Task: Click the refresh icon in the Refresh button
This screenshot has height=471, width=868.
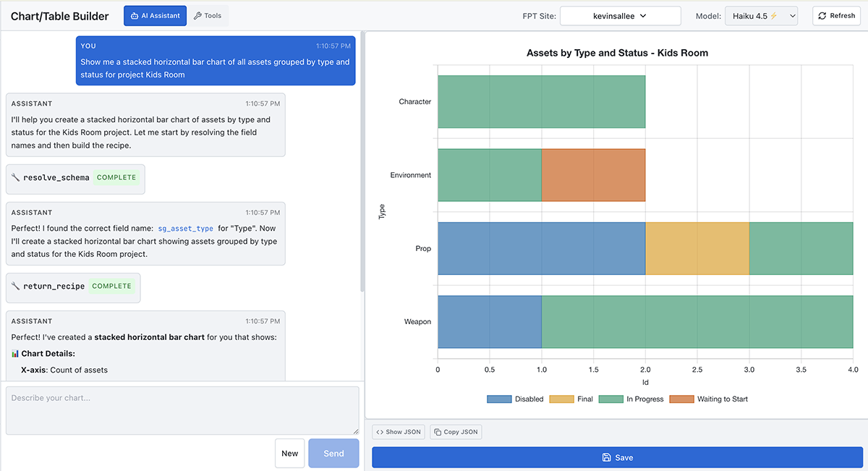Action: [x=822, y=15]
